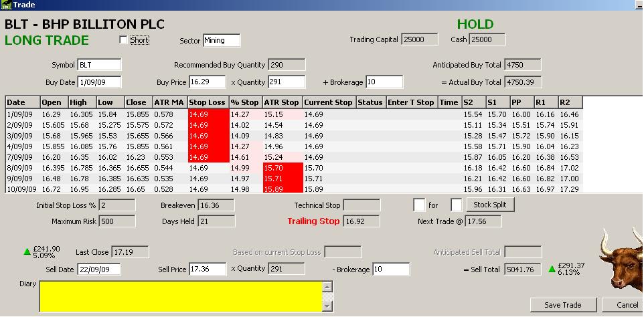Click the Sell Date field
The width and height of the screenshot is (644, 317).
[99, 269]
